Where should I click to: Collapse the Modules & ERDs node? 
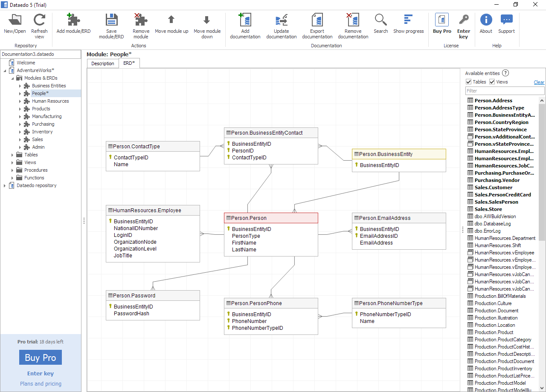pos(12,78)
